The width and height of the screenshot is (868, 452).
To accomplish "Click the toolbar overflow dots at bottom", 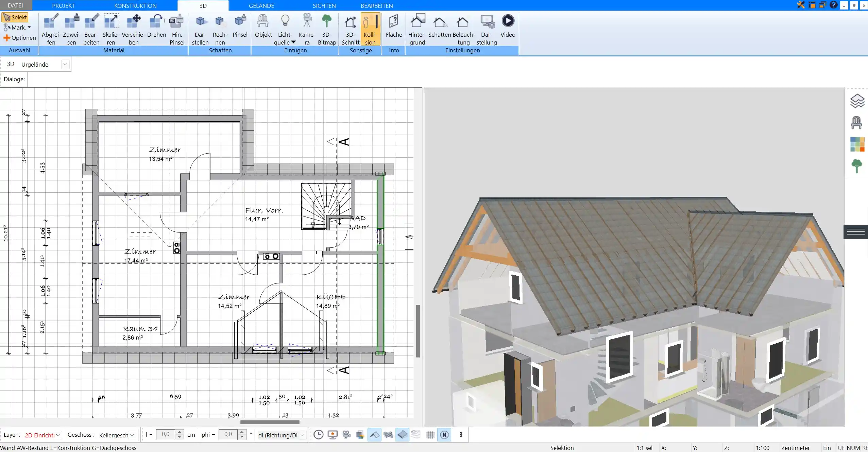I will [x=461, y=435].
